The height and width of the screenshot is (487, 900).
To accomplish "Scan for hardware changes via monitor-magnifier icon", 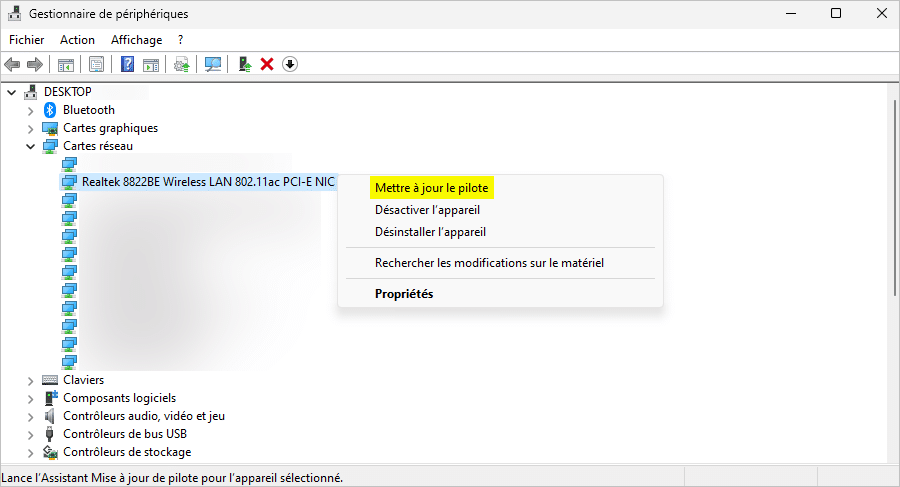I will [213, 64].
